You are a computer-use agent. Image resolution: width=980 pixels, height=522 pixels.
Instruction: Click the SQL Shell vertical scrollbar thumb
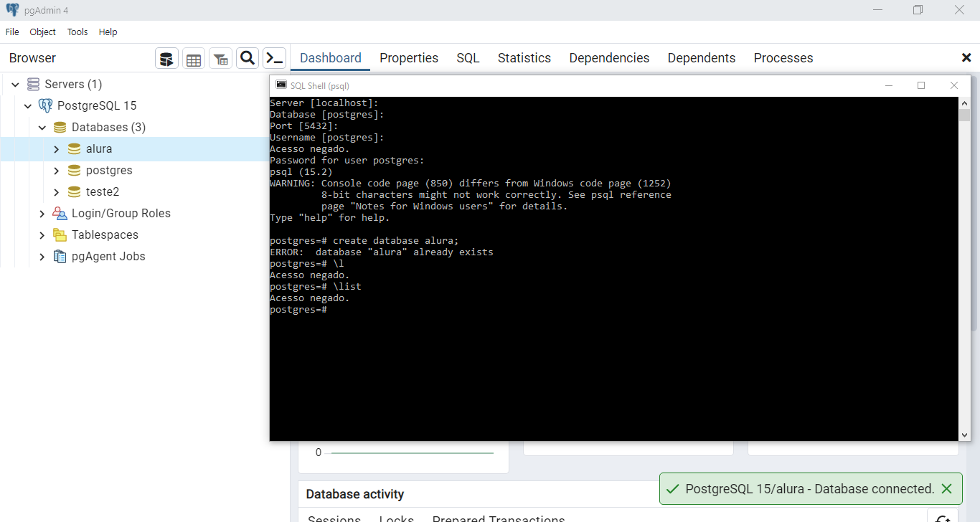[x=965, y=115]
